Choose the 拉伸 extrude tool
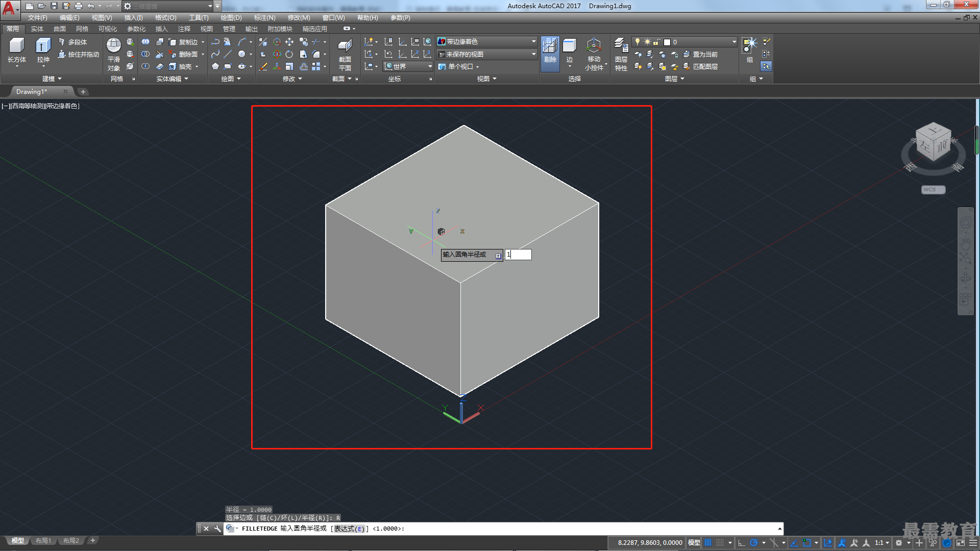Viewport: 980px width, 551px height. tap(43, 51)
